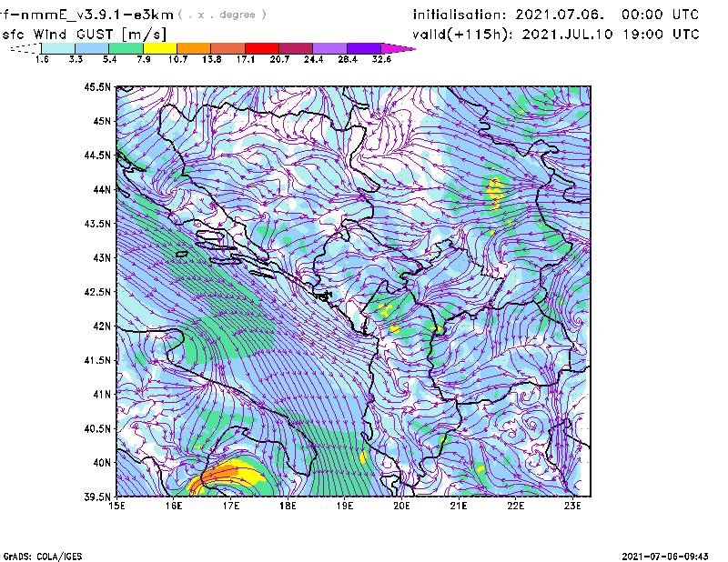728x562 pixels.
Task: Click the 40.5N latitude label
Action: point(97,428)
